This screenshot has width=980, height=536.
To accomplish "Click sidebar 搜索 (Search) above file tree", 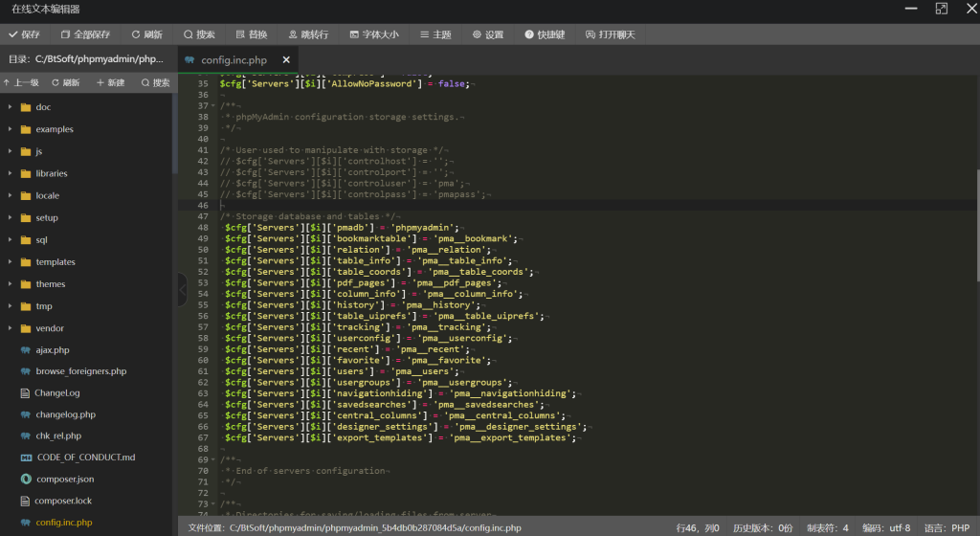I will point(155,83).
